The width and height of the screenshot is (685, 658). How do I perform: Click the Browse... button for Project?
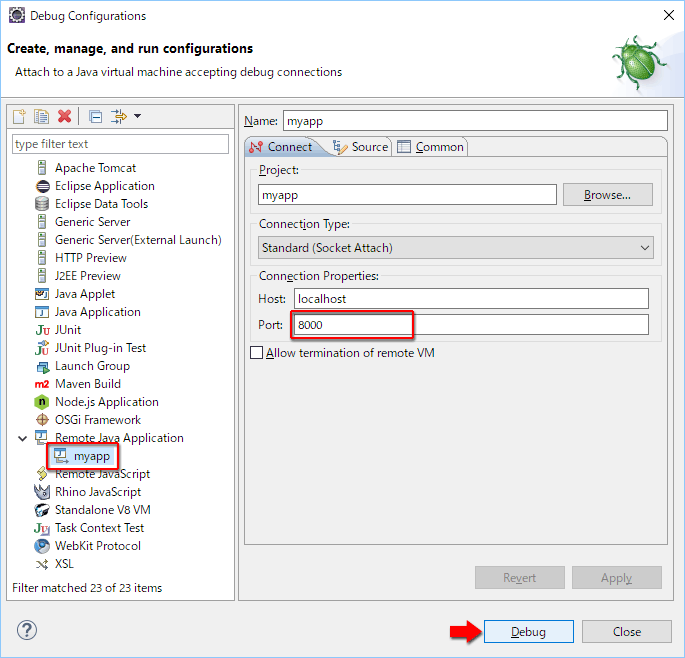pyautogui.click(x=608, y=195)
